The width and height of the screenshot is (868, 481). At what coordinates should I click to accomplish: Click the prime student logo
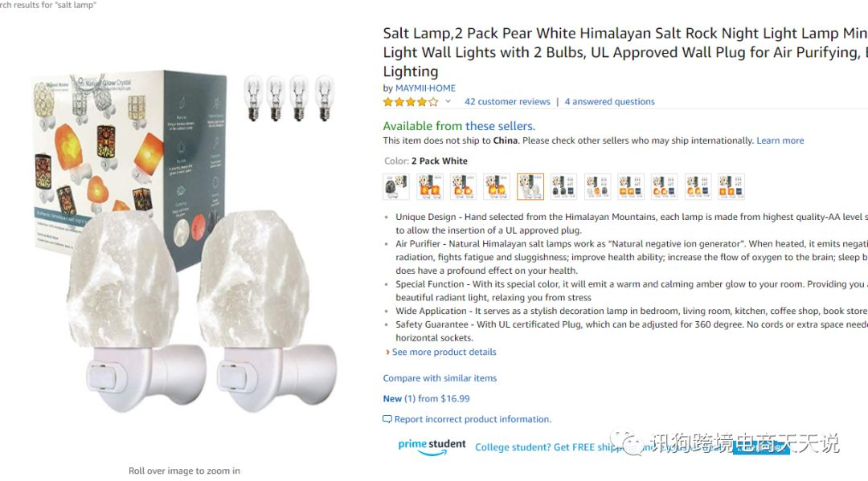(x=432, y=446)
